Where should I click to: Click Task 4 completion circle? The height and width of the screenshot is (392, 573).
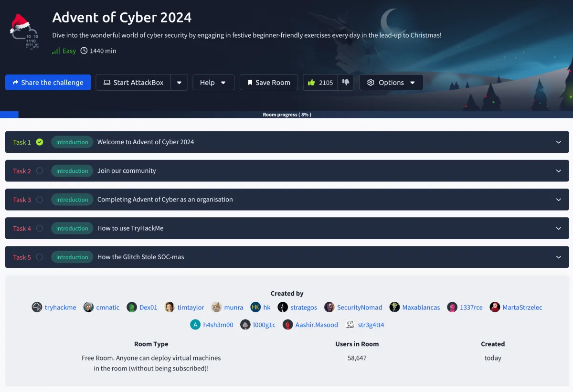40,228
